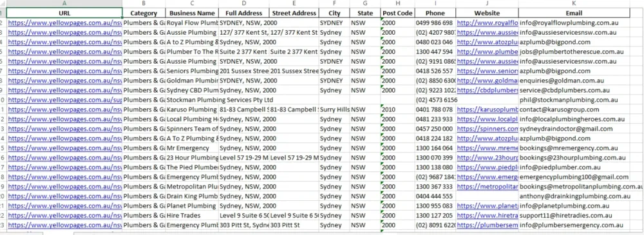Viewport: 644px width, 235px height.
Task: Click the URL header cell
Action: tap(64, 13)
